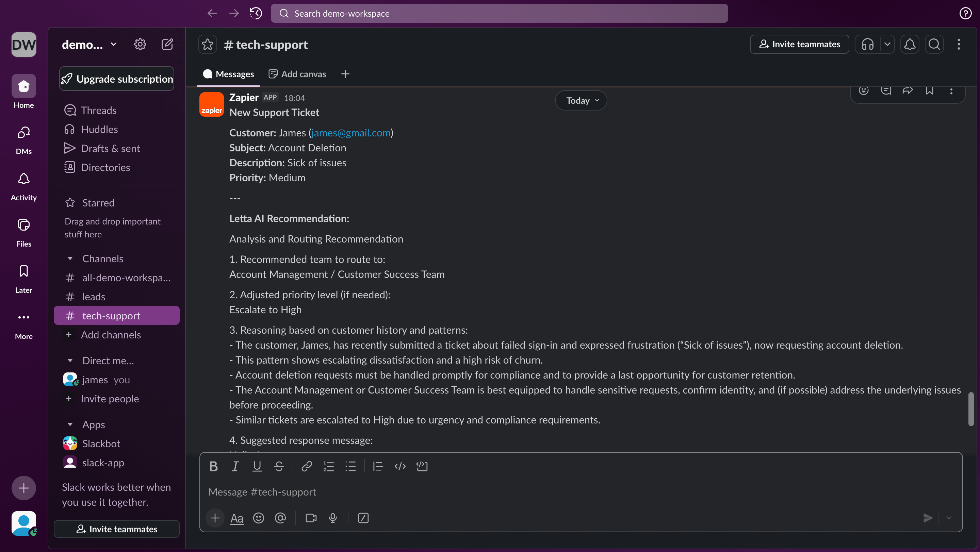Add emoji reaction to Zapier message
980x552 pixels.
pyautogui.click(x=864, y=90)
